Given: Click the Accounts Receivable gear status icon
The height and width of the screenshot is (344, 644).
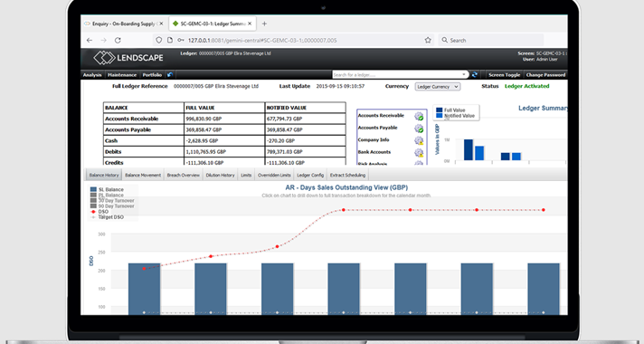Looking at the screenshot, I should point(419,116).
